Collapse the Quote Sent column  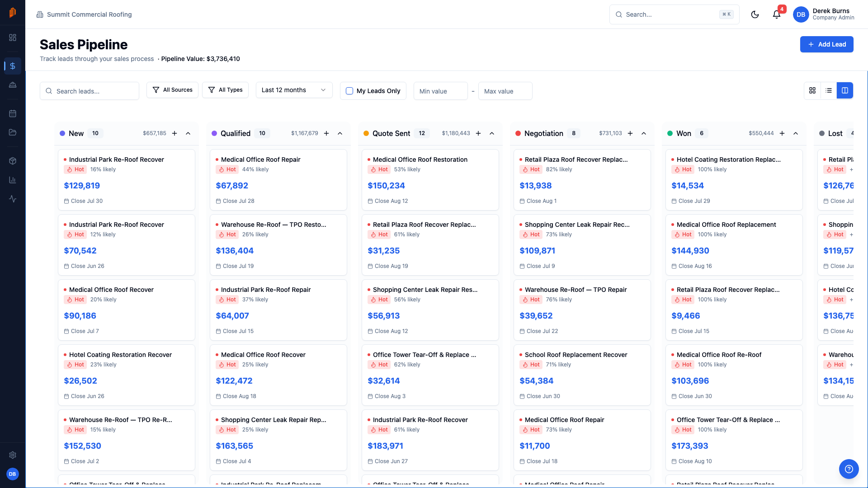(x=492, y=133)
